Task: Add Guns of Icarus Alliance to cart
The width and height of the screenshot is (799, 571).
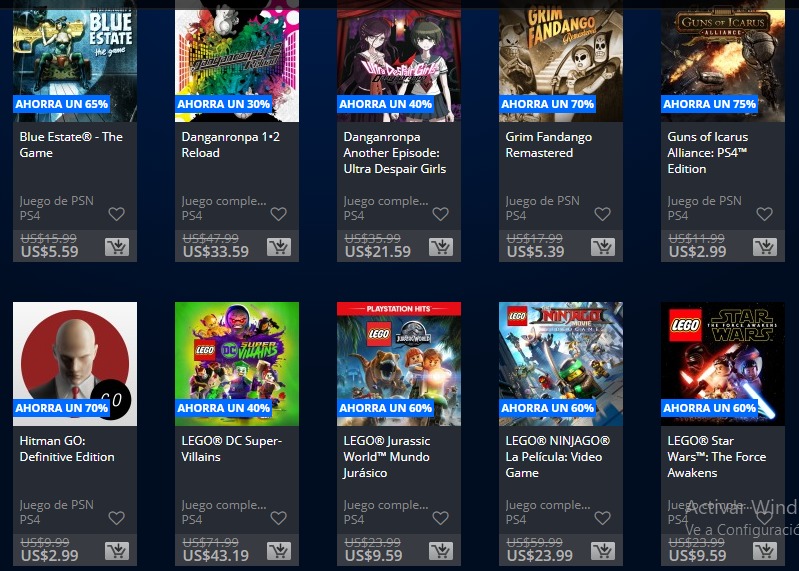Action: [x=765, y=247]
